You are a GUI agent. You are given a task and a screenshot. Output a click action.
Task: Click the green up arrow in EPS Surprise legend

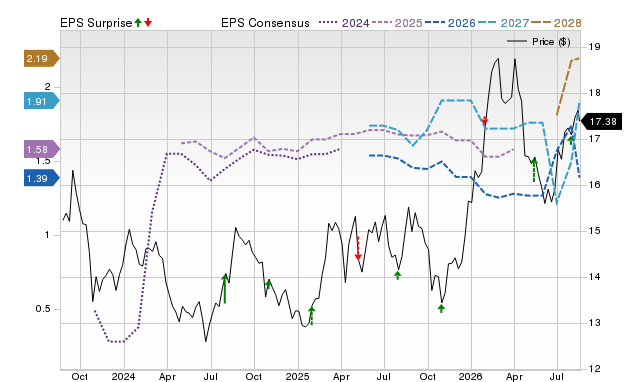click(x=138, y=23)
